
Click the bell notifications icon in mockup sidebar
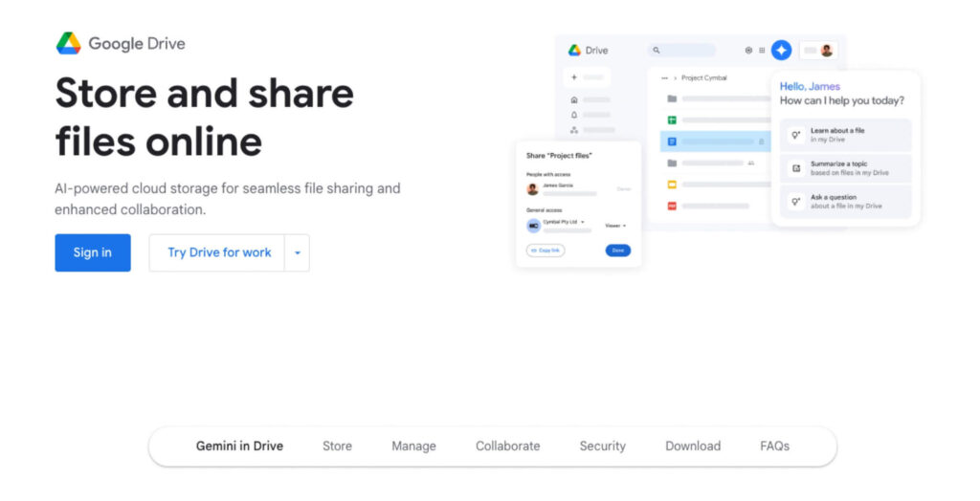[x=574, y=115]
